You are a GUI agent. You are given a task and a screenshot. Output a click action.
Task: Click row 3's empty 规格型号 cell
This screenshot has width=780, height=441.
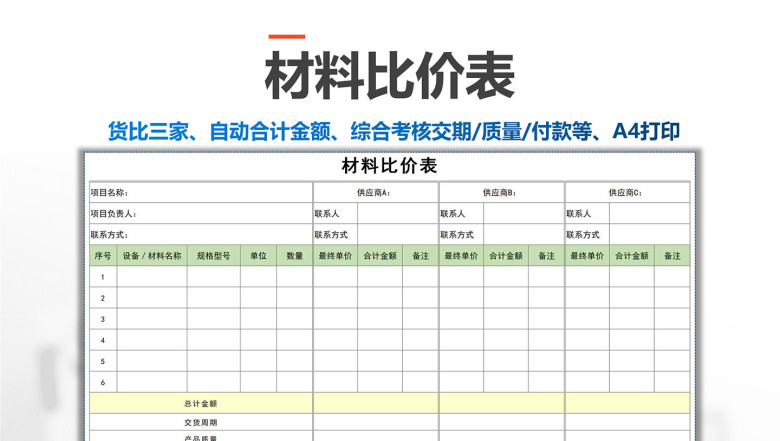214,319
